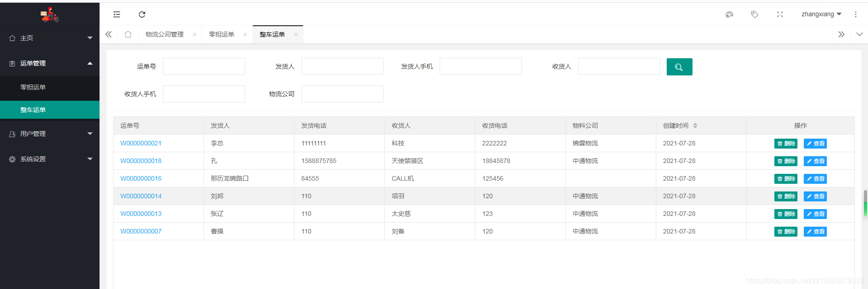Expand the 用户管理 sidebar menu
The height and width of the screenshot is (289, 868).
tap(50, 134)
